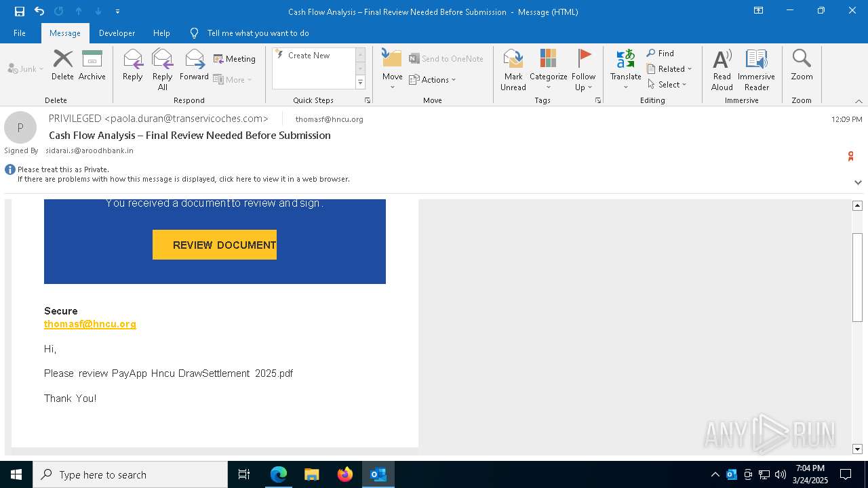Switch to the Message tab
This screenshot has width=868, height=488.
click(x=65, y=33)
